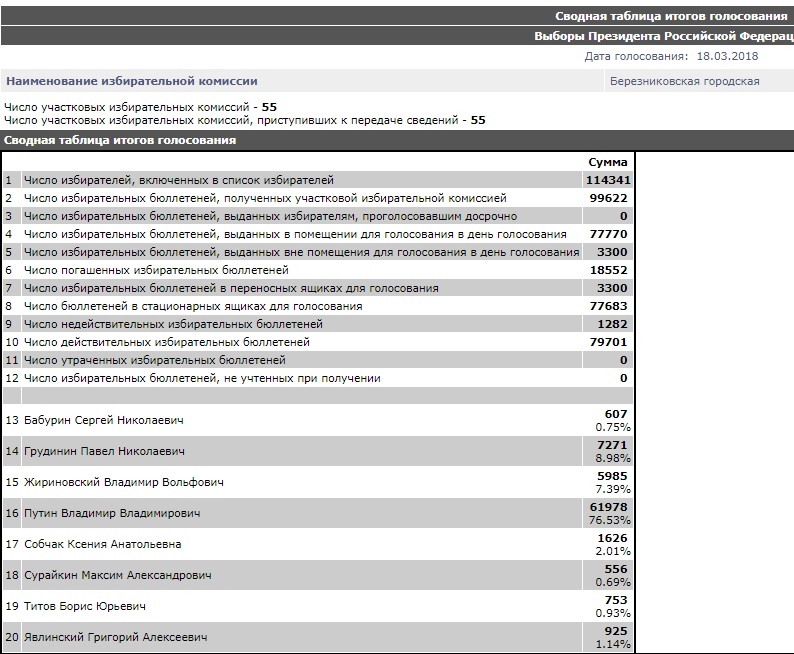Click the 'Сумма' column header

(x=608, y=162)
